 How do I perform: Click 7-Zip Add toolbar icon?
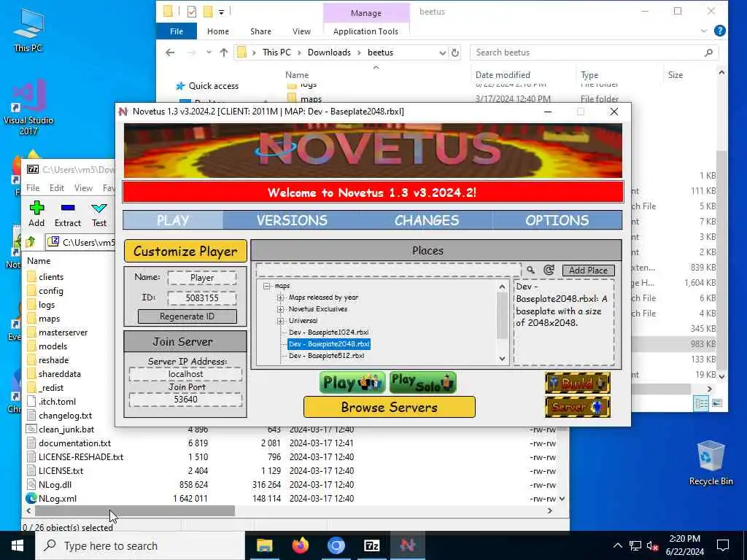pos(36,214)
